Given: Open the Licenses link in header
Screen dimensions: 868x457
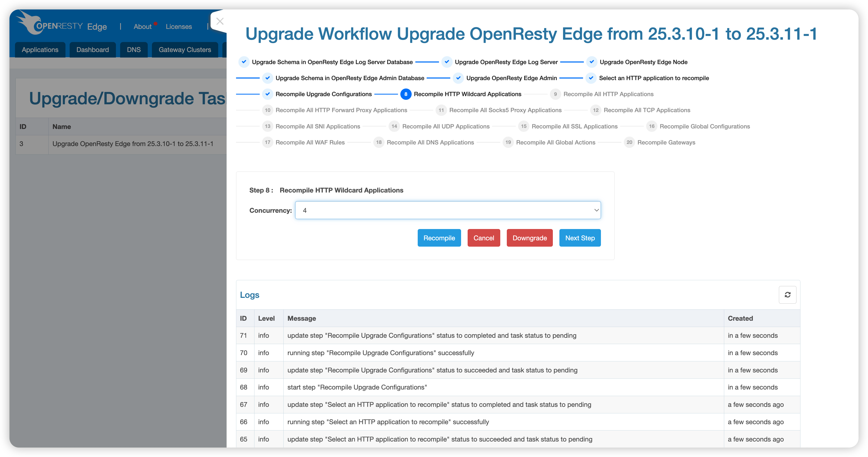Looking at the screenshot, I should (178, 26).
